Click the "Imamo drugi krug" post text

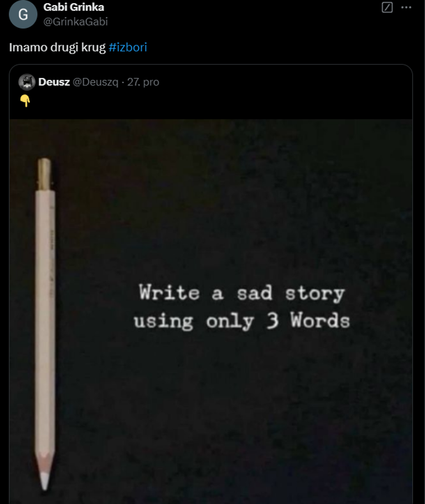(x=57, y=48)
